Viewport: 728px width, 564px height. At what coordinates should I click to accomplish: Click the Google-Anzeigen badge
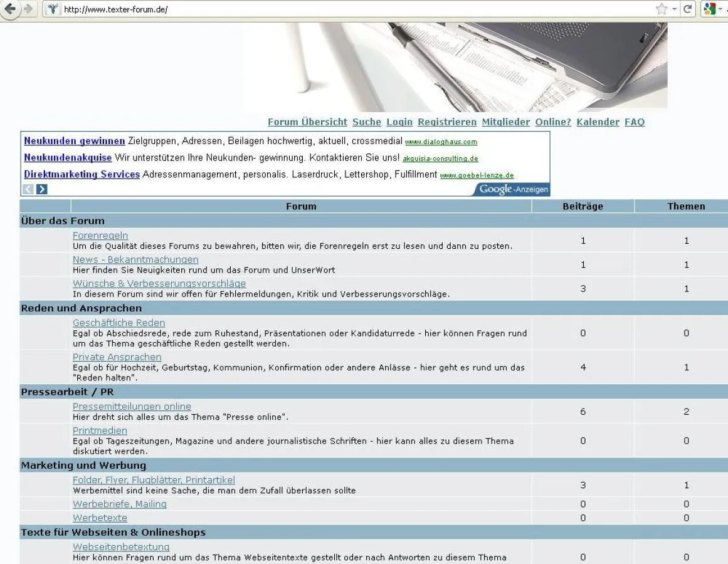(513, 189)
